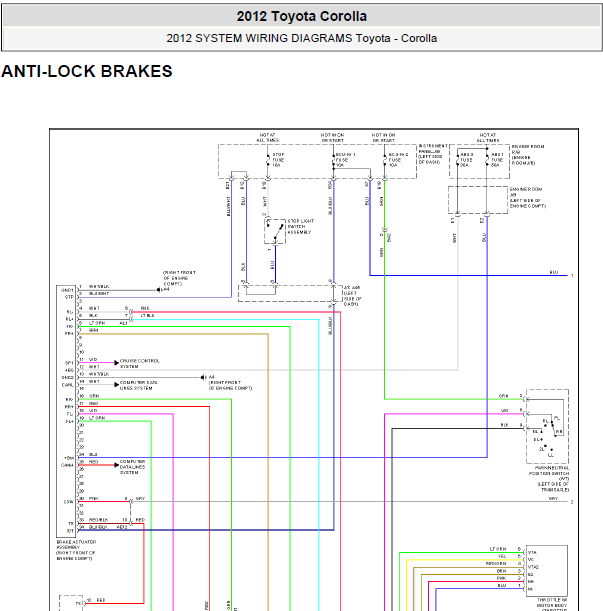
Task: Click the "ANTI-LOCK BRAKES" heading
Action: click(x=87, y=71)
